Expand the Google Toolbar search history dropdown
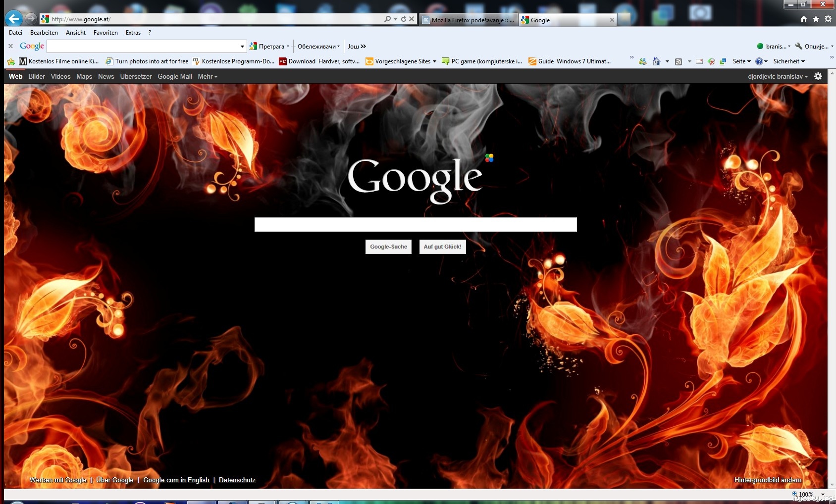836x504 pixels. pyautogui.click(x=242, y=47)
